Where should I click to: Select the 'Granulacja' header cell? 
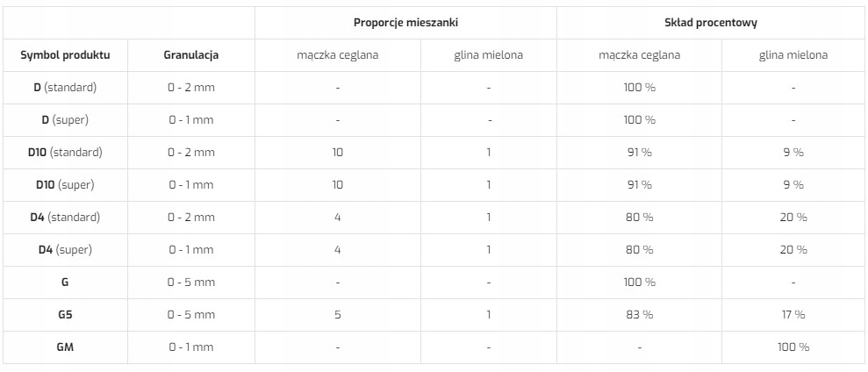(x=190, y=54)
